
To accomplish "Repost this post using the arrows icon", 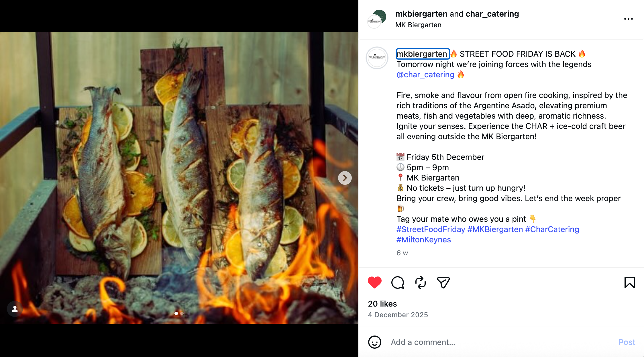I will coord(420,283).
